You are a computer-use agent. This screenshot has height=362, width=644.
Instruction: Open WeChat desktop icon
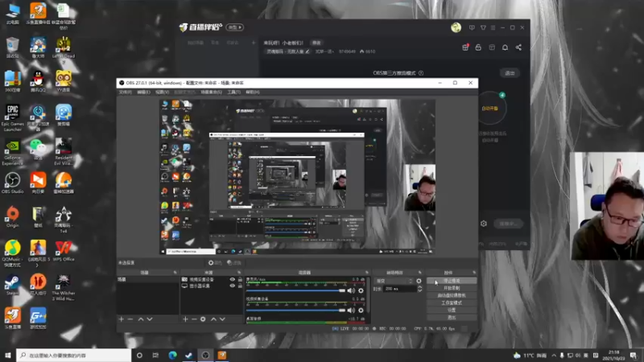[x=38, y=150]
